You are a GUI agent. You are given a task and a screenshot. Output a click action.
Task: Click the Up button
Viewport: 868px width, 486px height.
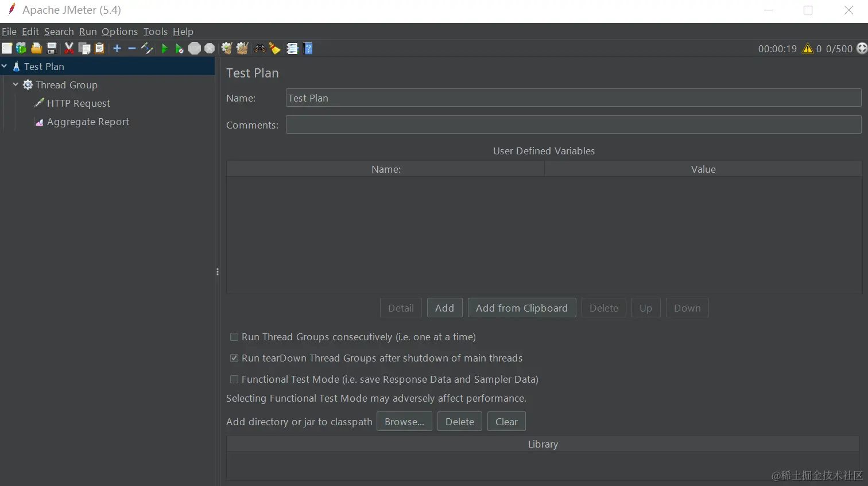646,308
